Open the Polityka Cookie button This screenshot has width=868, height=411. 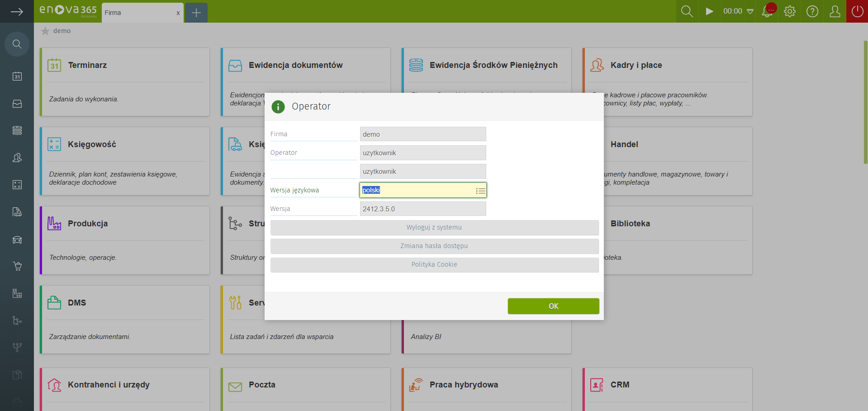[x=434, y=264]
